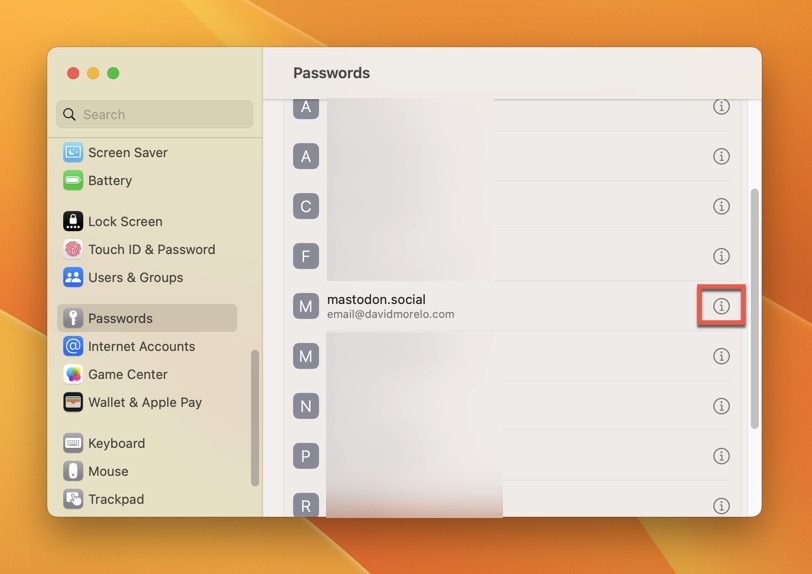Open info for mastodon.social entry
812x574 pixels.
(721, 306)
